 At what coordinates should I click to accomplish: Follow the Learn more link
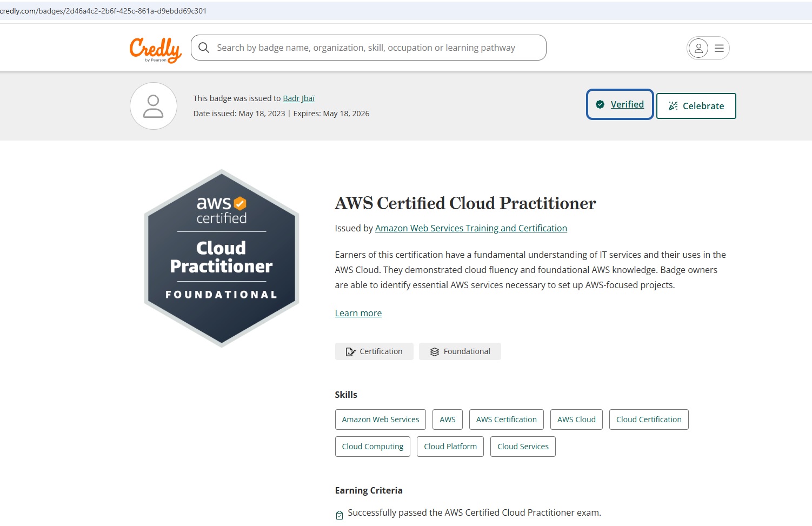(x=358, y=313)
